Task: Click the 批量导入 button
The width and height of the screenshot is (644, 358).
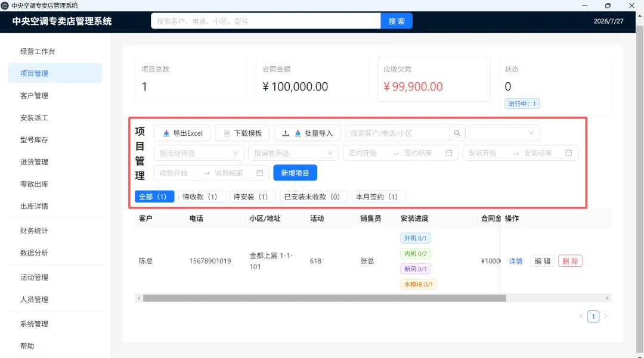Action: [307, 133]
